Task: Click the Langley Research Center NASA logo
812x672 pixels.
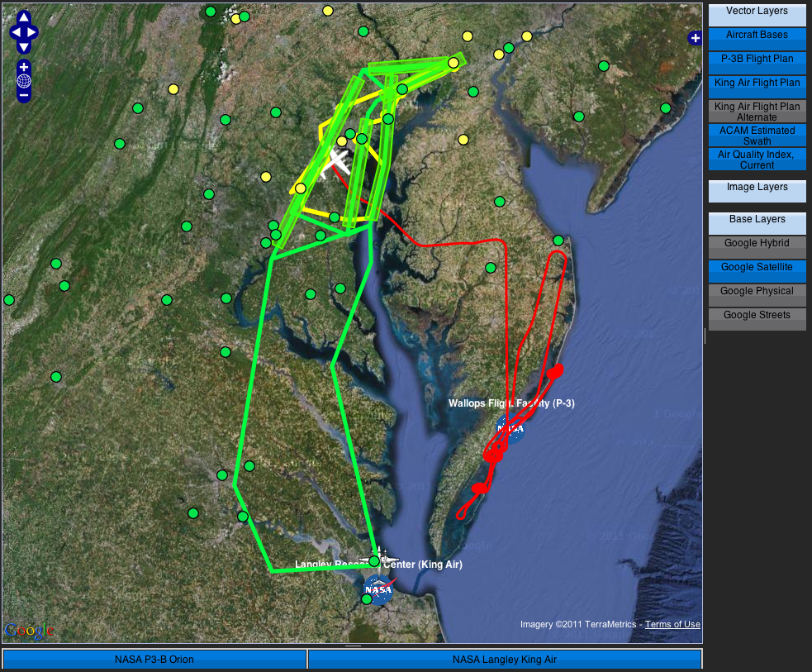Action: point(378,589)
